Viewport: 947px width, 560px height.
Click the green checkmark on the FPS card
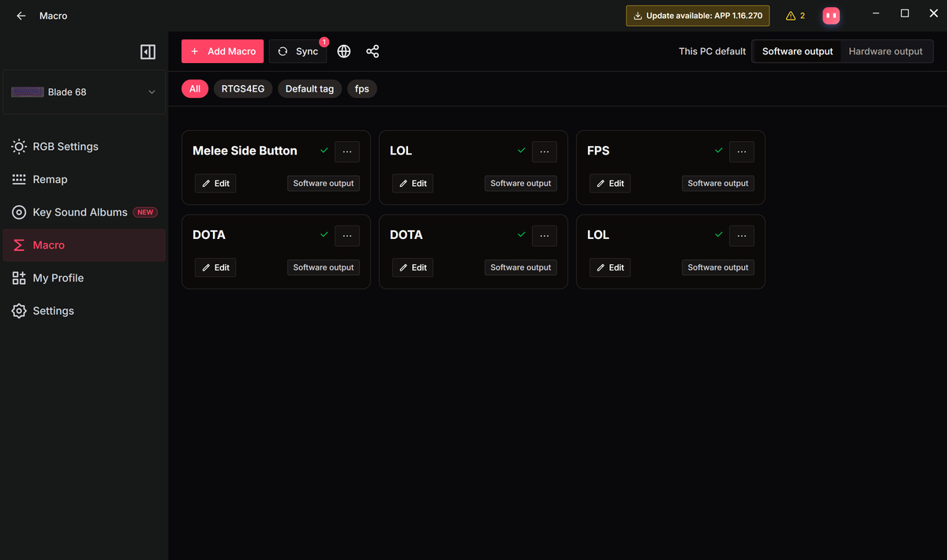[x=718, y=151]
